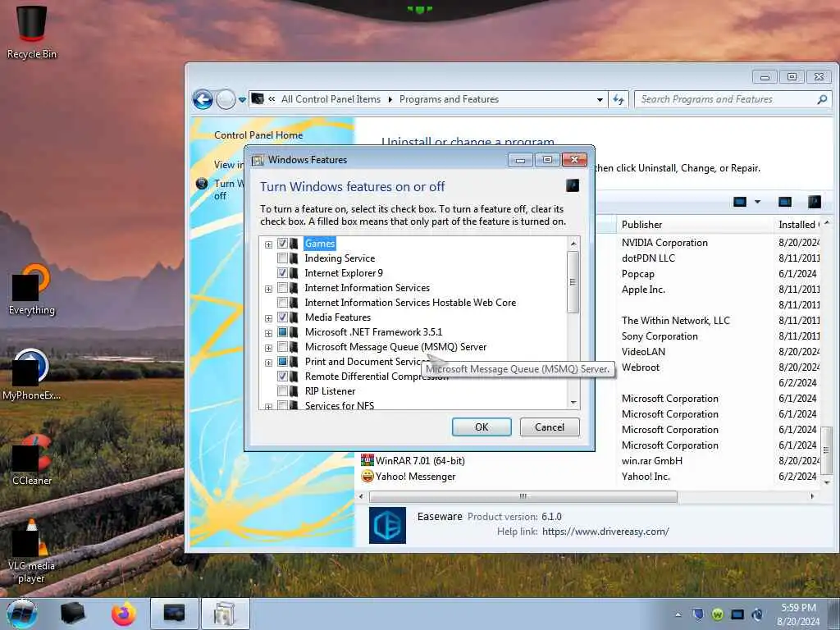Check Microsoft Message Queue Server checkbox
840x630 pixels.
tap(282, 347)
